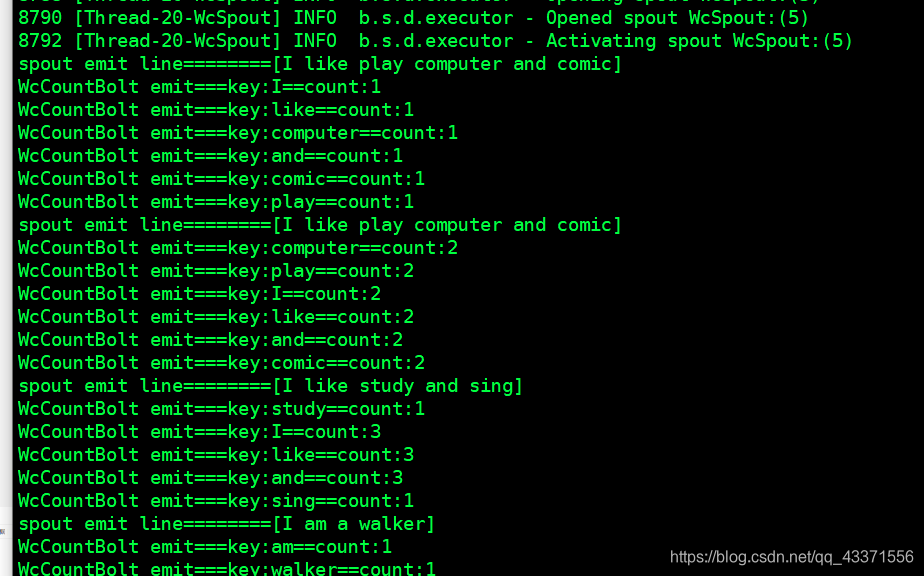924x576 pixels.
Task: Click the 'key:I==count:2' line
Action: (x=200, y=294)
